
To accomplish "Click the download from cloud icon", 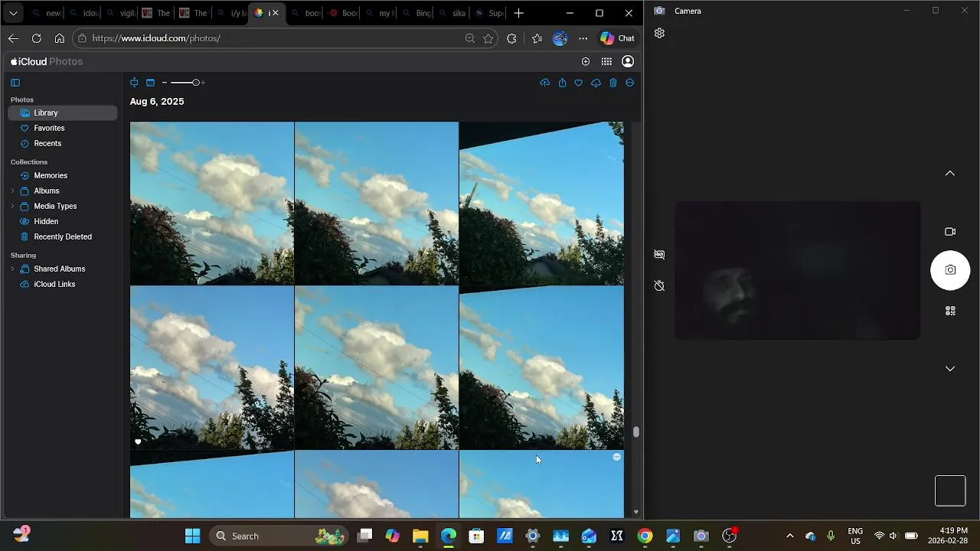I will click(x=596, y=83).
